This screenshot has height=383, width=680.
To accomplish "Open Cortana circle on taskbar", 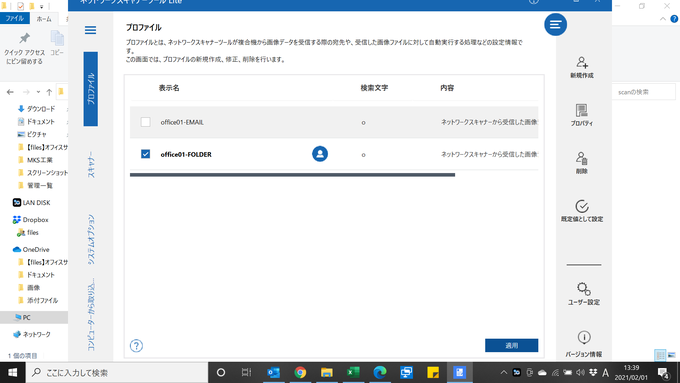I will tap(221, 373).
